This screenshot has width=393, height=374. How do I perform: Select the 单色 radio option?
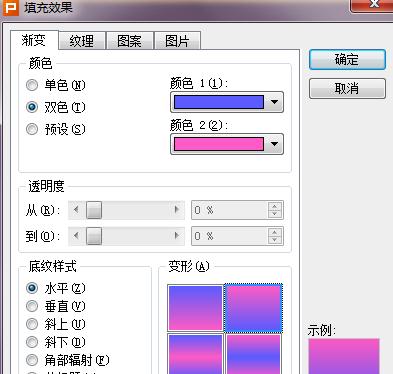[32, 85]
